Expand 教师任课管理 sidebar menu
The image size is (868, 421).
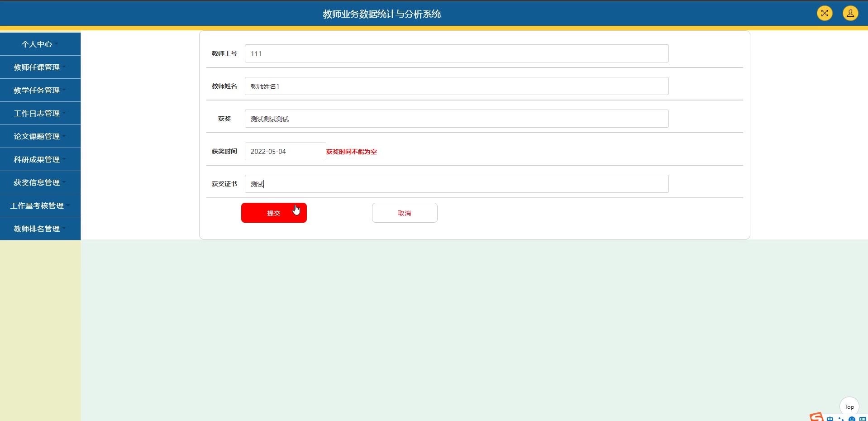(40, 67)
